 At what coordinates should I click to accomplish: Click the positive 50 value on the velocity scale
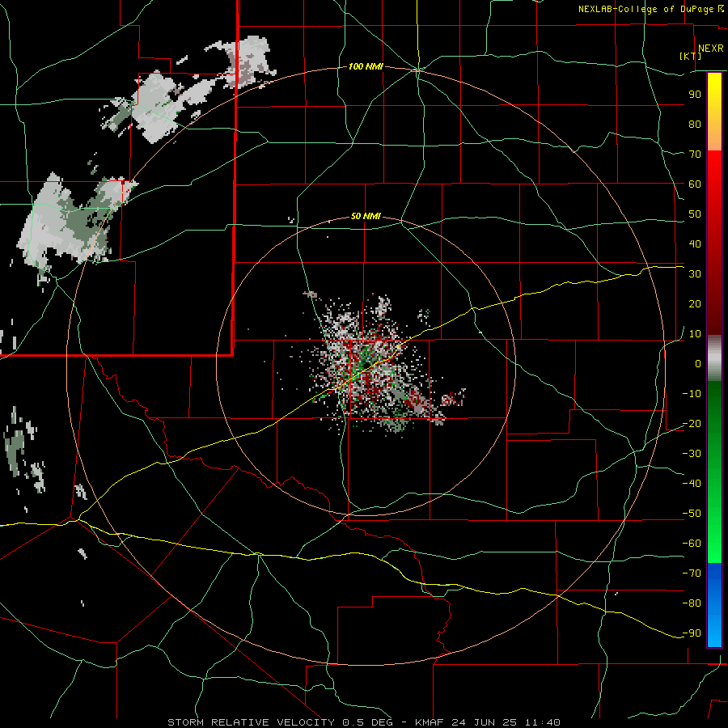coord(695,214)
